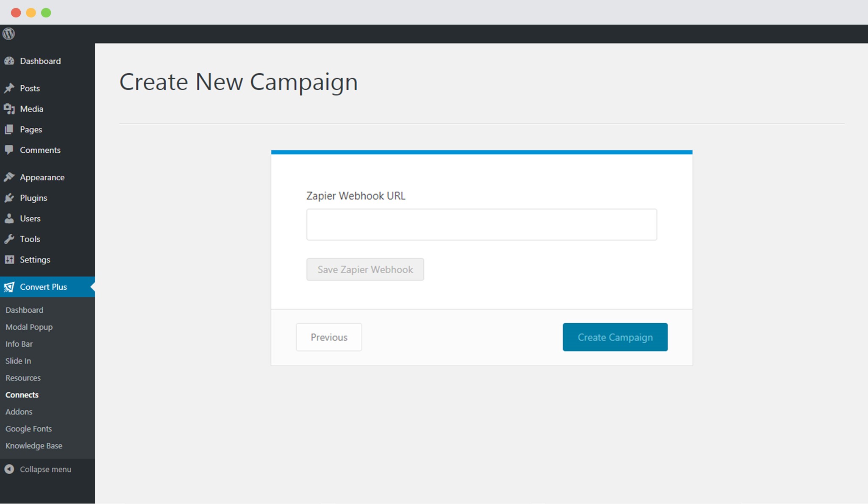Collapse the admin sidebar menu
This screenshot has width=868, height=504.
38,469
